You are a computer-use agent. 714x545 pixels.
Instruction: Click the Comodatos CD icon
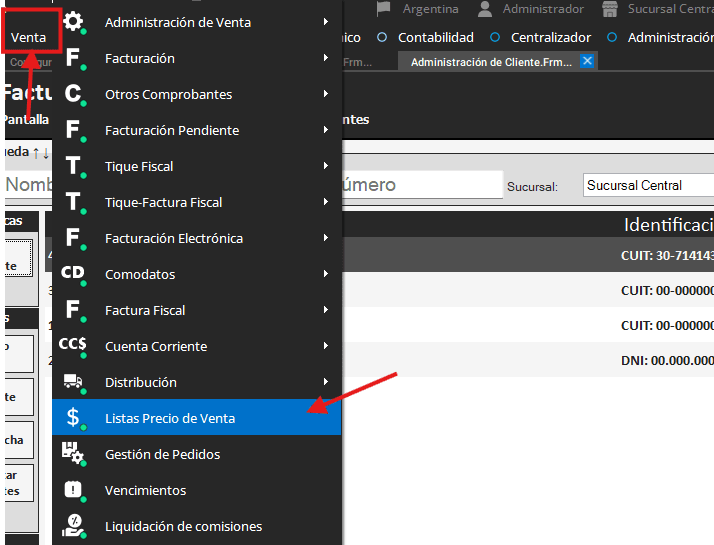point(73,273)
